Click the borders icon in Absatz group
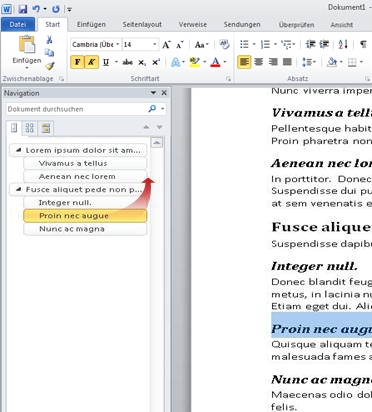Screen dimensions: 372x412 (352, 62)
